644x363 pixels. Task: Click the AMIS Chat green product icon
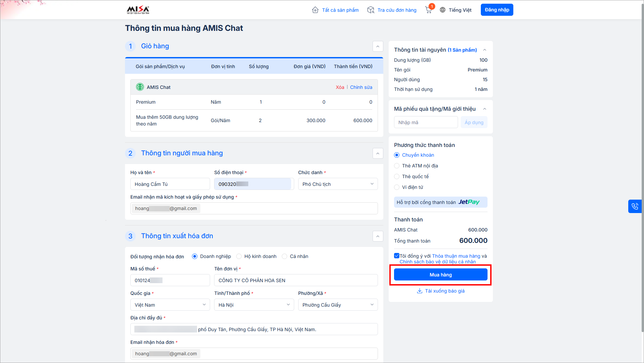(140, 87)
